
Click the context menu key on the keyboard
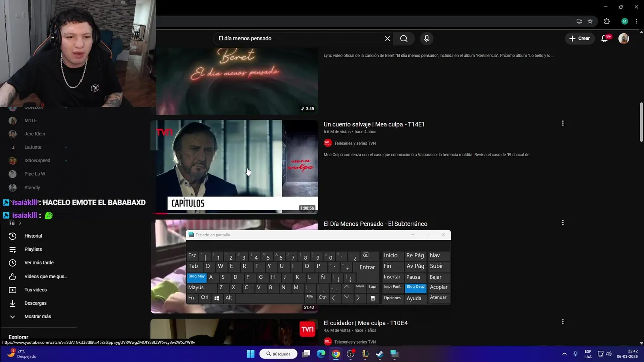click(x=373, y=298)
